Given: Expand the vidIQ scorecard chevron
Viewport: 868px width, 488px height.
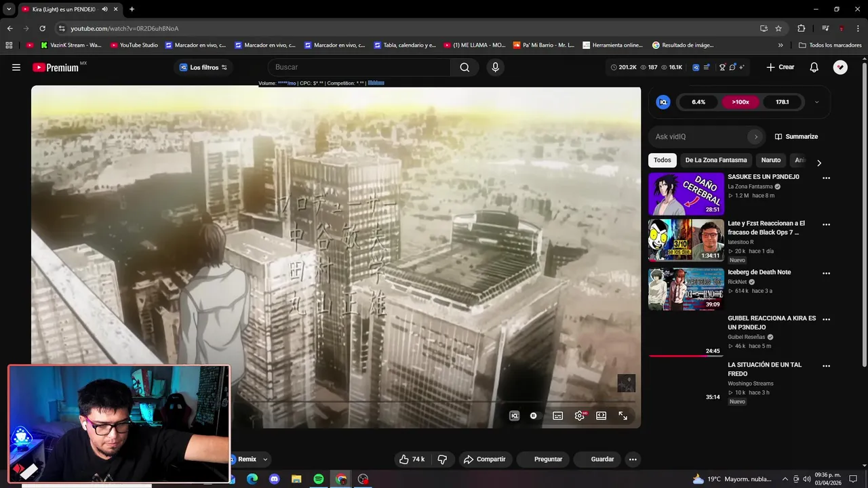Looking at the screenshot, I should (x=816, y=102).
